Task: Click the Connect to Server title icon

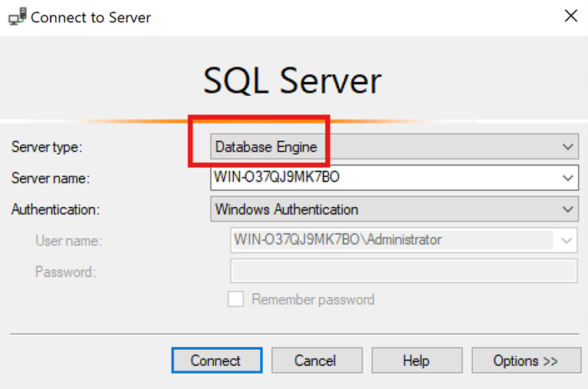Action: [18, 17]
